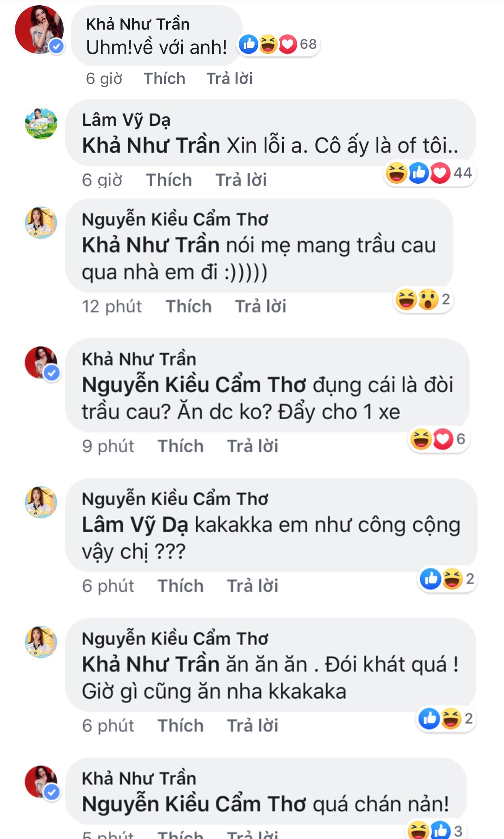504x839 pixels.
Task: Like the 'Uhm!về với anh!' comment
Action: click(164, 79)
